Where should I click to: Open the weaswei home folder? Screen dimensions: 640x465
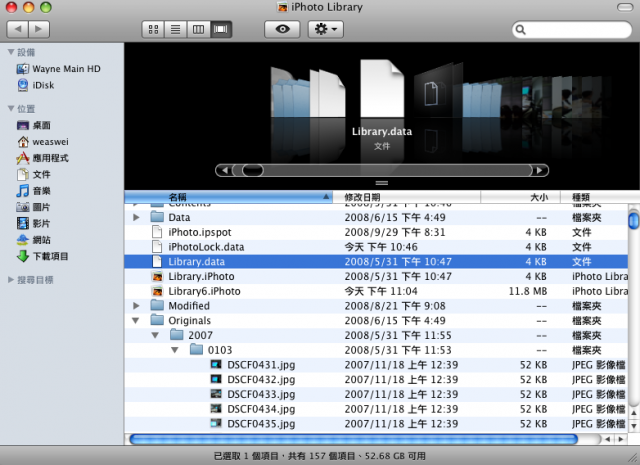coord(42,142)
